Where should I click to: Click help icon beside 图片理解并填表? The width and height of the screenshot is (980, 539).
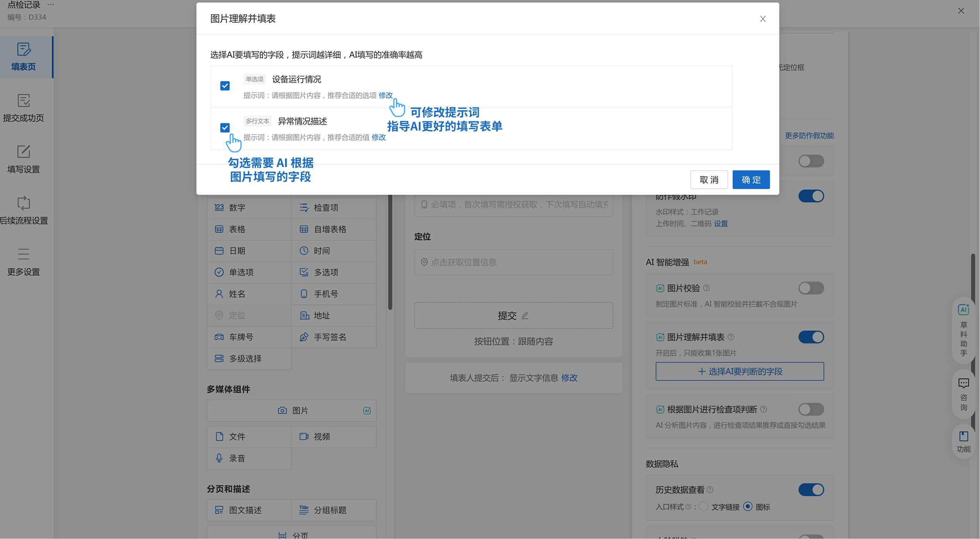(731, 337)
